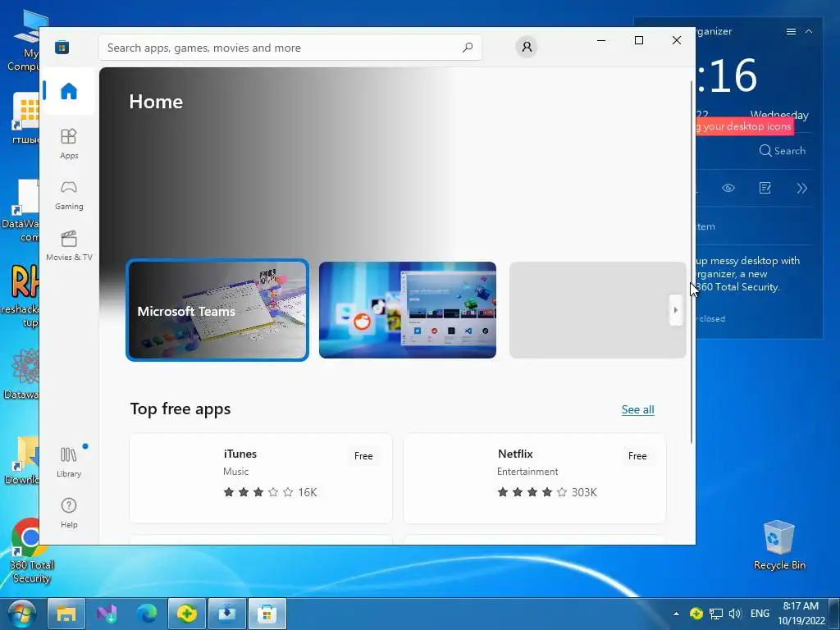Click the 16K rating count on iTunes
Screen dimensions: 840x630
[308, 492]
